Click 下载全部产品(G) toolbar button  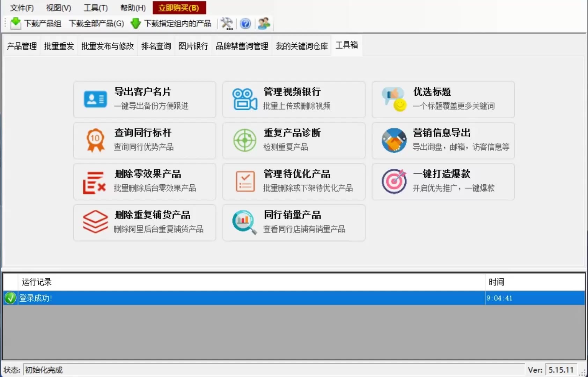96,23
